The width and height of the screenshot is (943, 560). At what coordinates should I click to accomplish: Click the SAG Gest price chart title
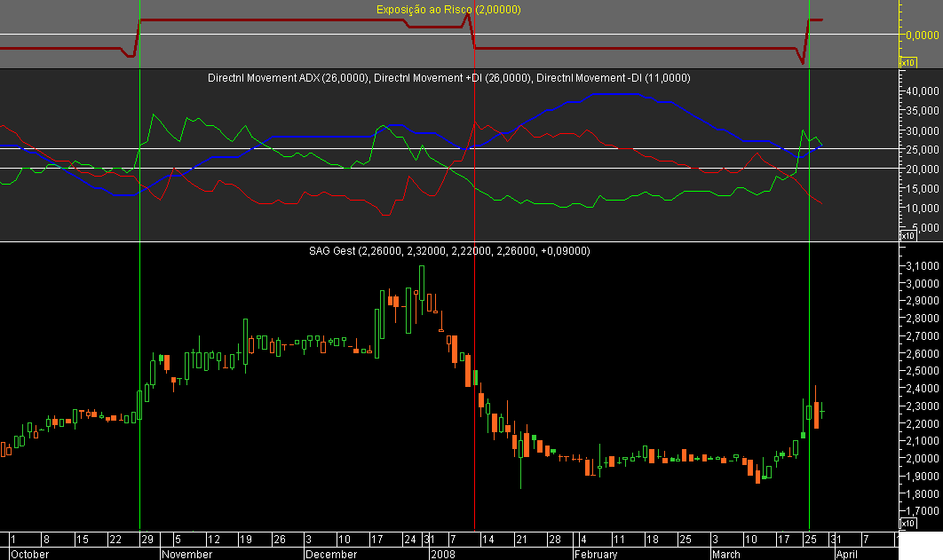point(449,250)
